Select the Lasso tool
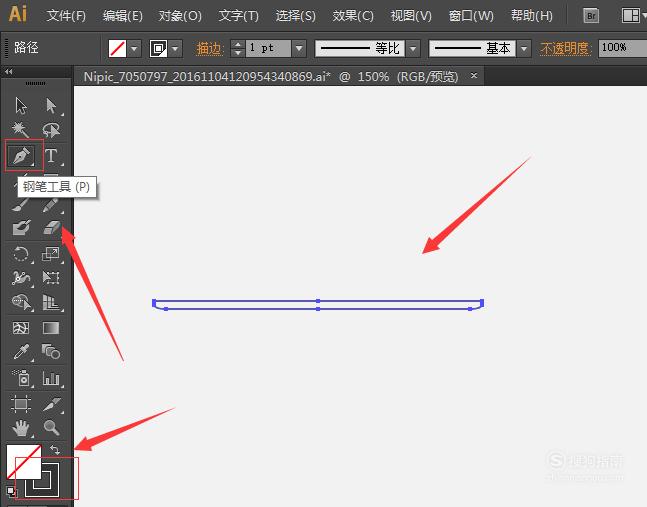This screenshot has width=647, height=507. coord(51,130)
